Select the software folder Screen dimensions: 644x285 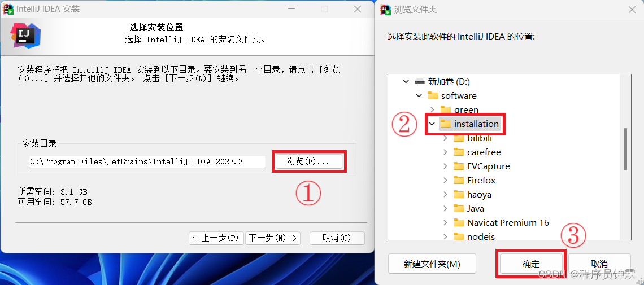pyautogui.click(x=459, y=95)
